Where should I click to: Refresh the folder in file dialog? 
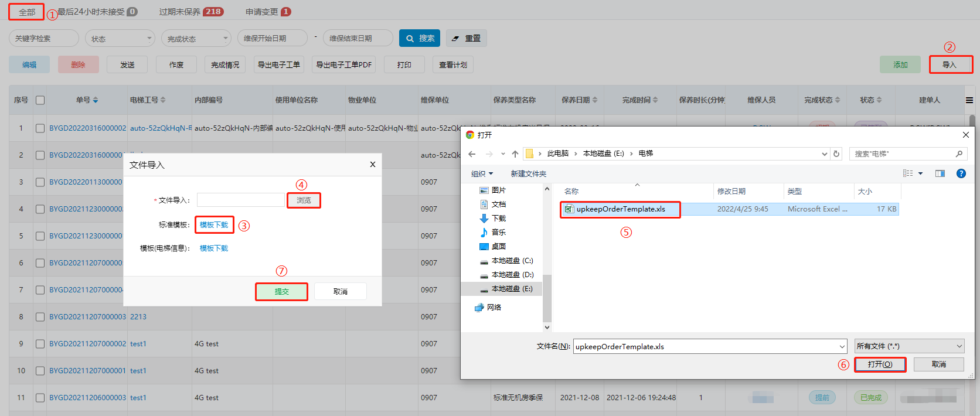click(836, 154)
